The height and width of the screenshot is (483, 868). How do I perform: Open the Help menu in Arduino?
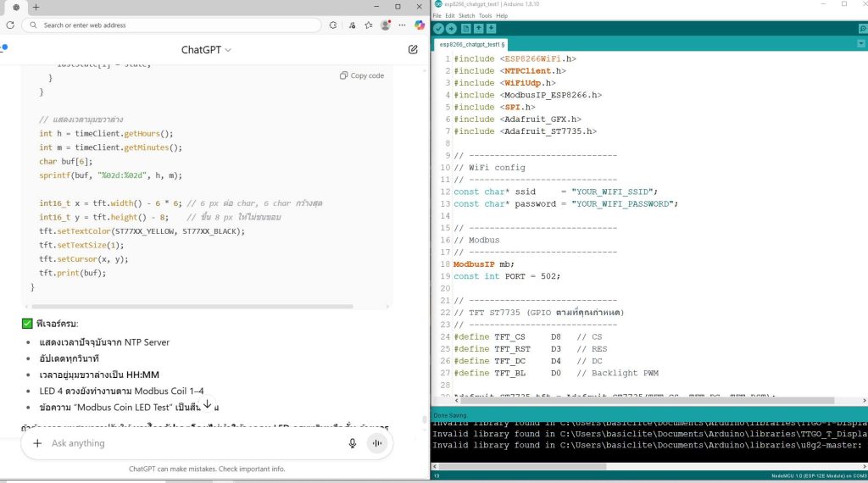[x=502, y=15]
